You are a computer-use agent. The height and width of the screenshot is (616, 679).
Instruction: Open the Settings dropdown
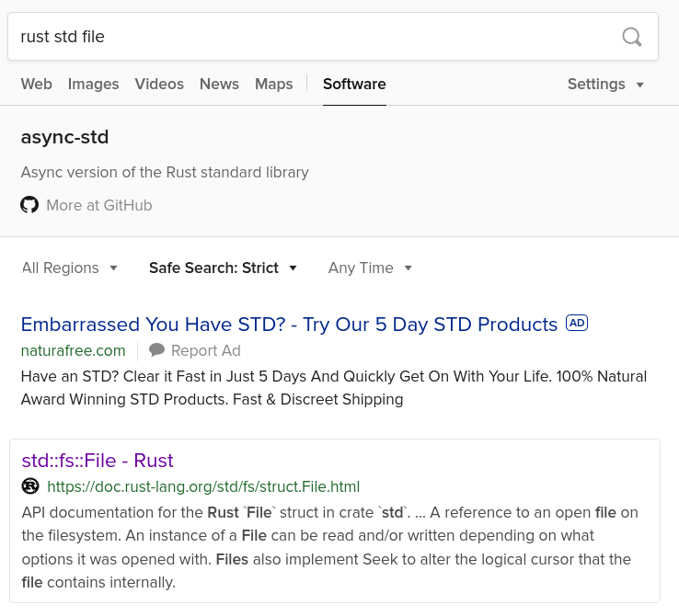tap(605, 84)
